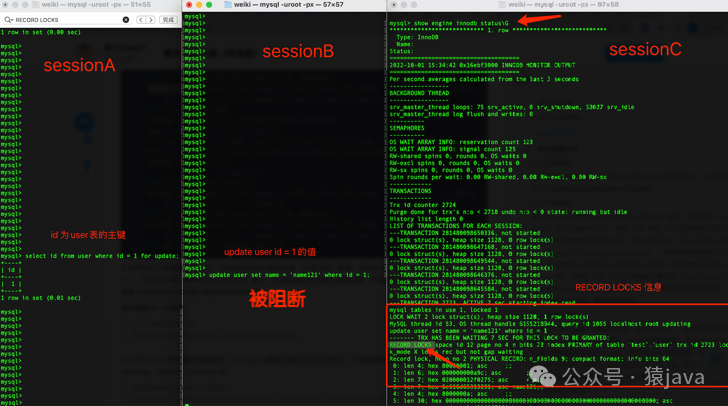Screen dimensions: 728x406
Task: Click the 'Purge done for trx's' line
Action: 508,212
